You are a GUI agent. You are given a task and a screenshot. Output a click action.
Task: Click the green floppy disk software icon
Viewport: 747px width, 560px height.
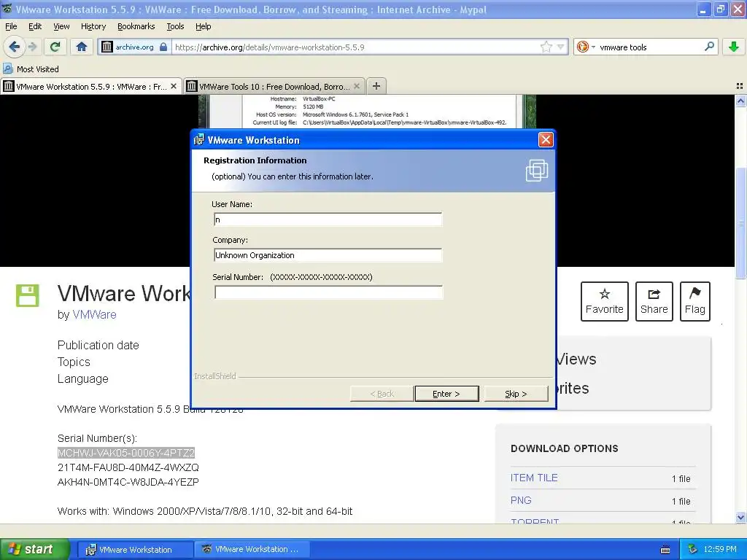[27, 296]
